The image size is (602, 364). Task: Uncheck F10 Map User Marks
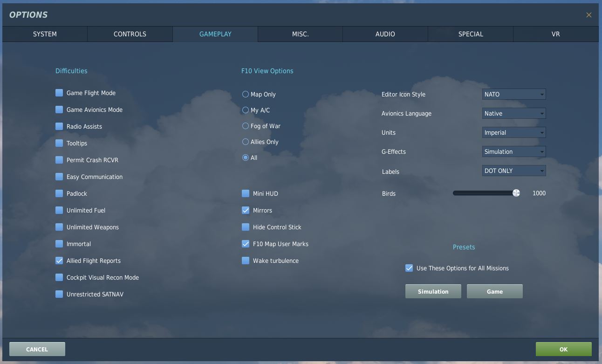point(246,244)
